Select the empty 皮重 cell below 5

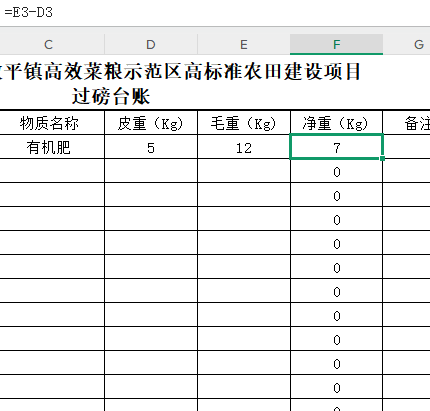pos(151,171)
